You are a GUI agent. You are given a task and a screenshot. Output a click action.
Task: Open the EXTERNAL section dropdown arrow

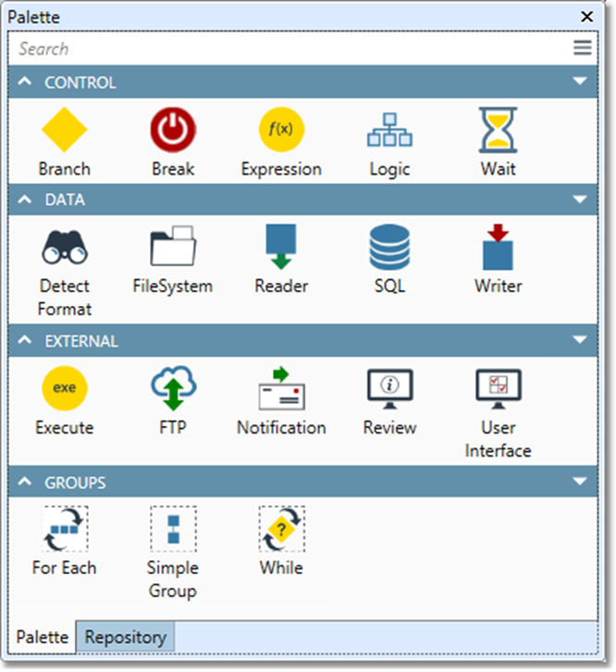pos(580,341)
